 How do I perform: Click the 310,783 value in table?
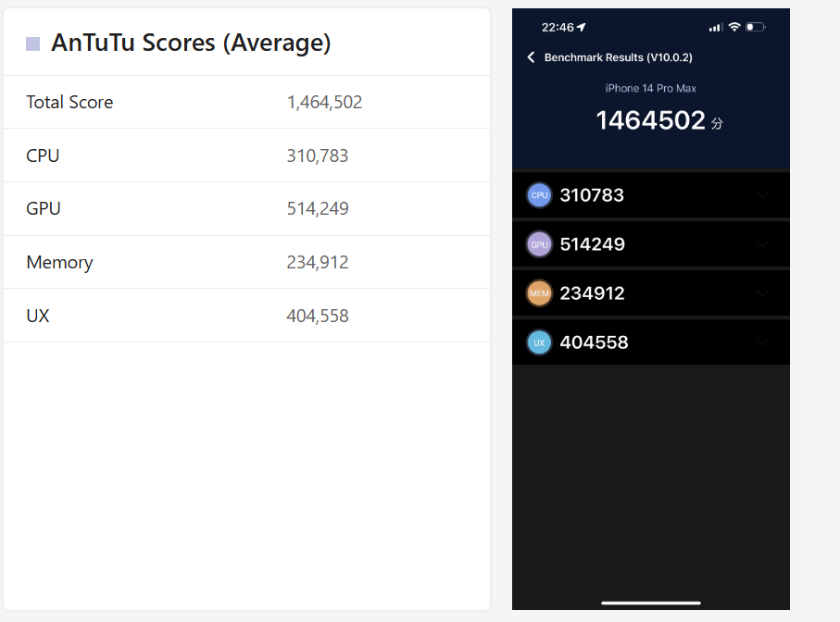(x=318, y=155)
